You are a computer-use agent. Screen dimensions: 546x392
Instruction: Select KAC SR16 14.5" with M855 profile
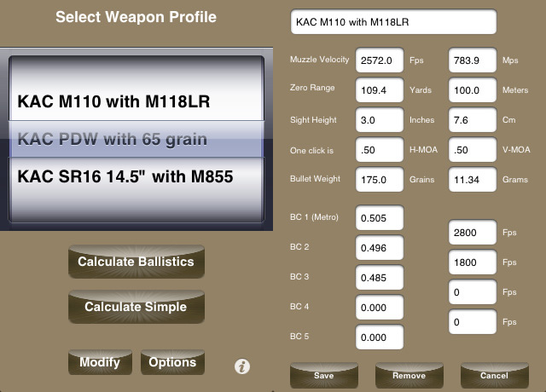coord(136,176)
